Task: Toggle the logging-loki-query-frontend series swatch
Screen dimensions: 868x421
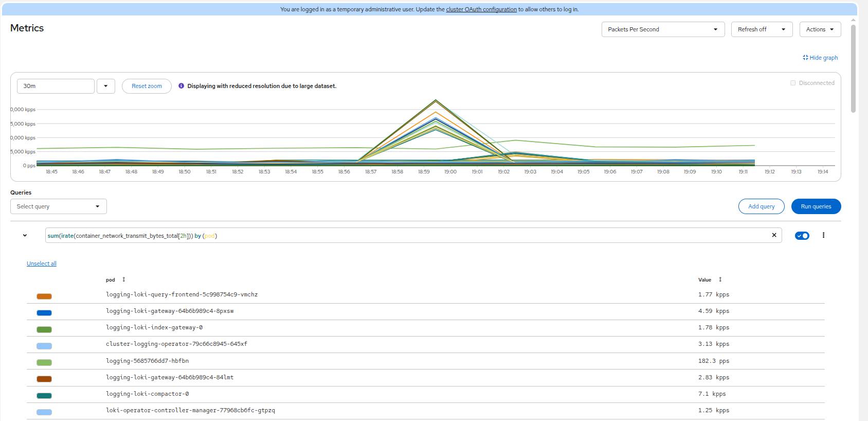Action: click(x=44, y=296)
